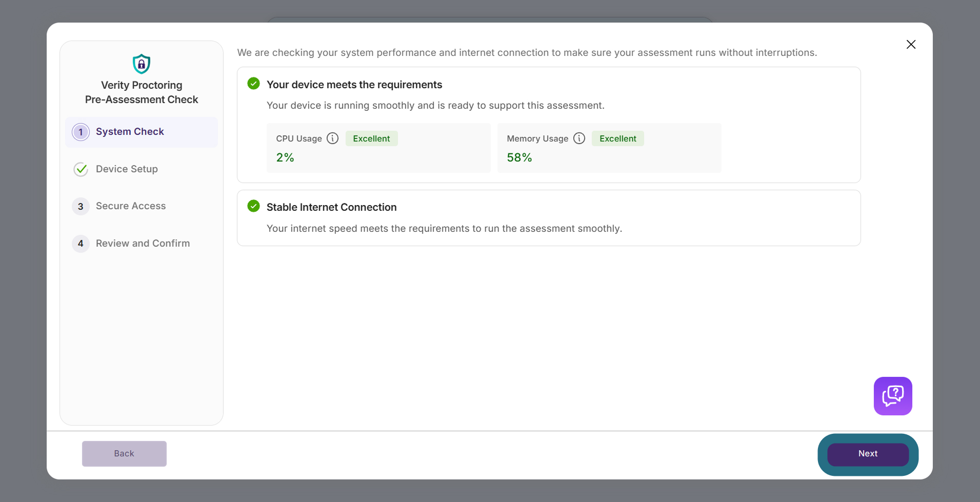Open the purple help chat icon
This screenshot has width=980, height=502.
[x=893, y=396]
